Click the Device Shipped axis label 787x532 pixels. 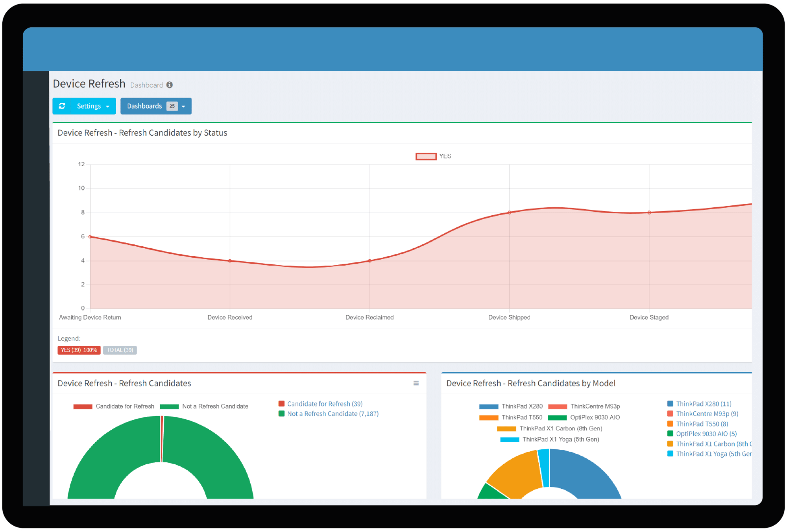(509, 318)
